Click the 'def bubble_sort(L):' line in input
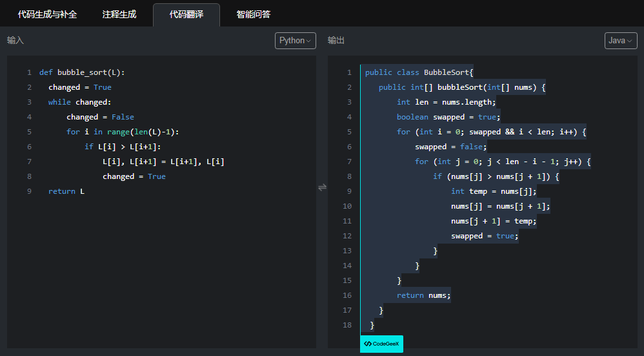 tap(82, 72)
